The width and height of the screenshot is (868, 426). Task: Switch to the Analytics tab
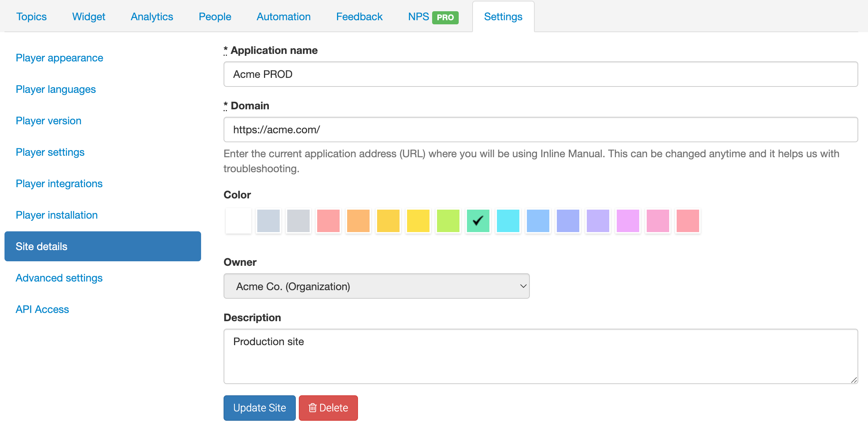pyautogui.click(x=152, y=17)
